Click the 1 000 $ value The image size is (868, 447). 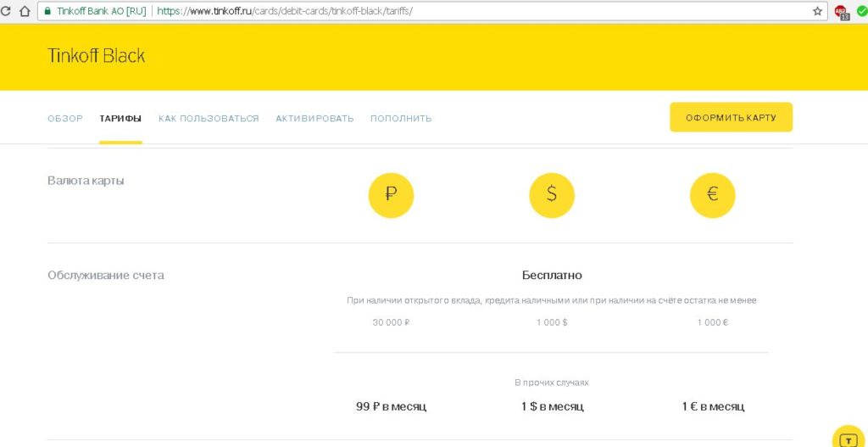(x=552, y=322)
